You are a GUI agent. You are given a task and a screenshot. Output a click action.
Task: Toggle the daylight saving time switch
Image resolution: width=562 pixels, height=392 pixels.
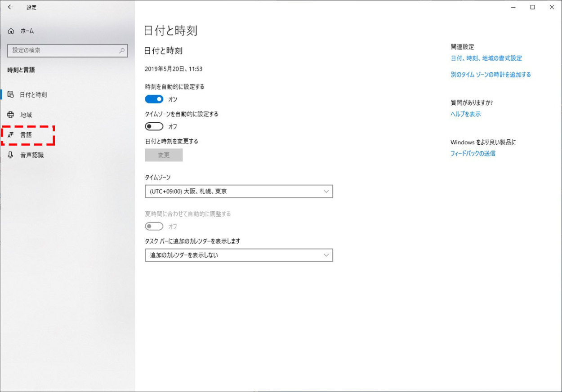pos(154,226)
